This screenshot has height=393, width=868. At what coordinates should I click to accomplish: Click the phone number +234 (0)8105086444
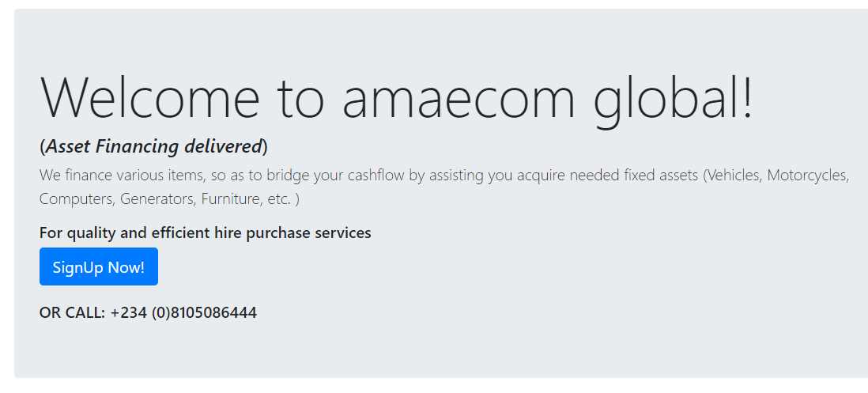pyautogui.click(x=183, y=312)
